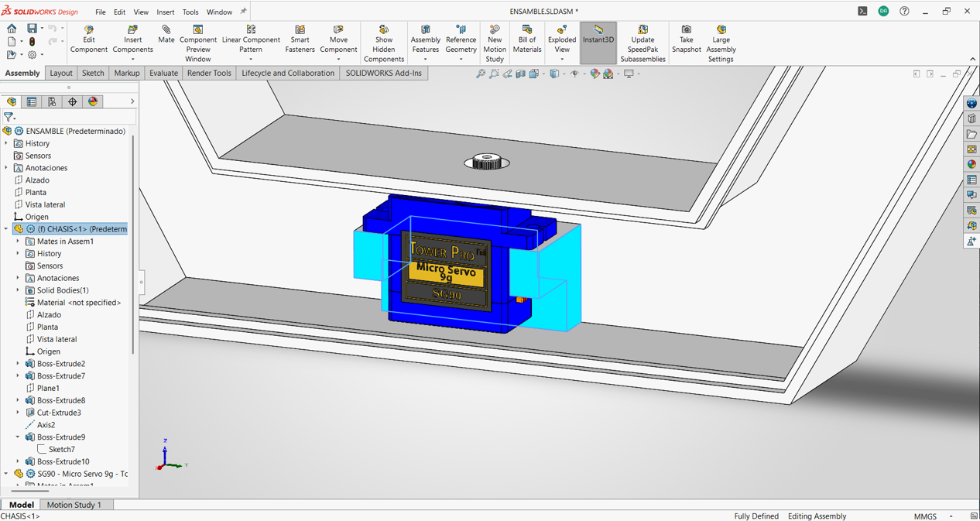Click the Home icon in the quick toolbar
The width and height of the screenshot is (980, 521).
12,29
